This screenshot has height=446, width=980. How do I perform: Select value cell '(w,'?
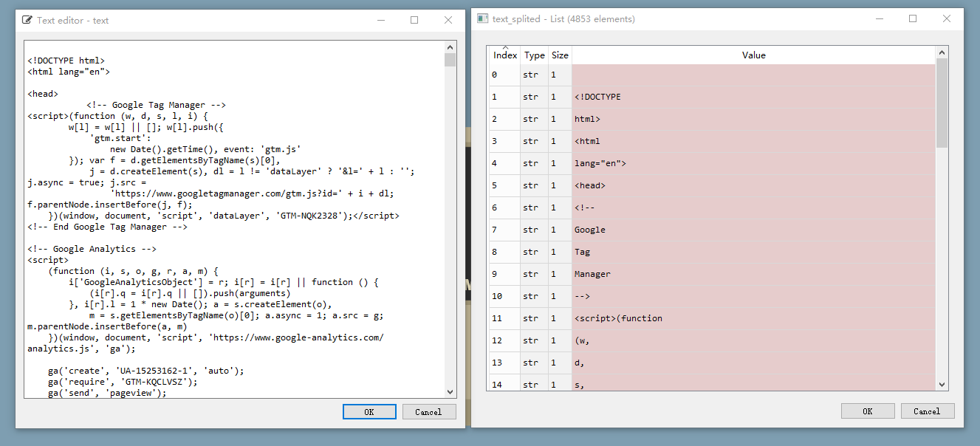point(753,340)
